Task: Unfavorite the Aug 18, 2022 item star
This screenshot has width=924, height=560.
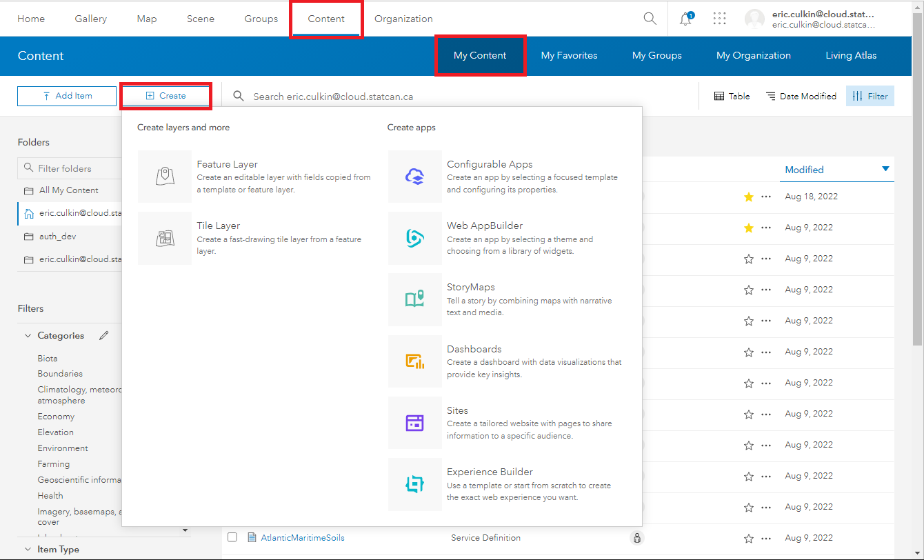Action: (x=749, y=197)
